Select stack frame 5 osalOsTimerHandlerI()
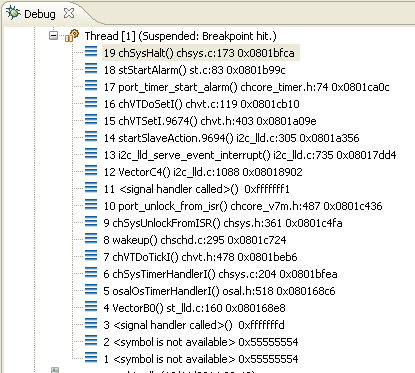Screen dimensions: 415x373 coord(219,291)
